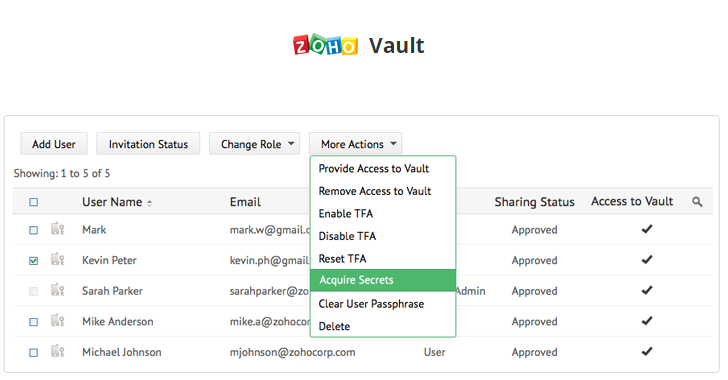Open the Invitation Status button
Screen dimensions: 728x380
click(x=148, y=144)
